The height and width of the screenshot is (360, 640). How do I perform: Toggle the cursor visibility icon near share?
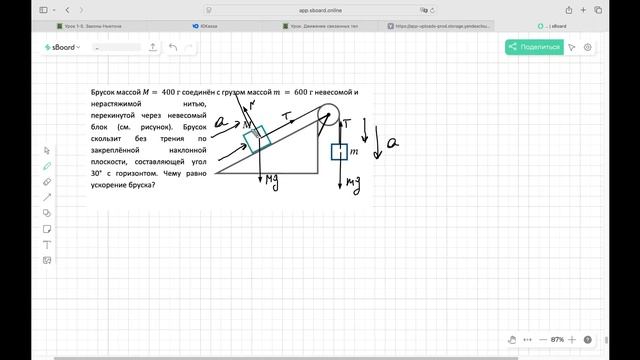coord(572,47)
